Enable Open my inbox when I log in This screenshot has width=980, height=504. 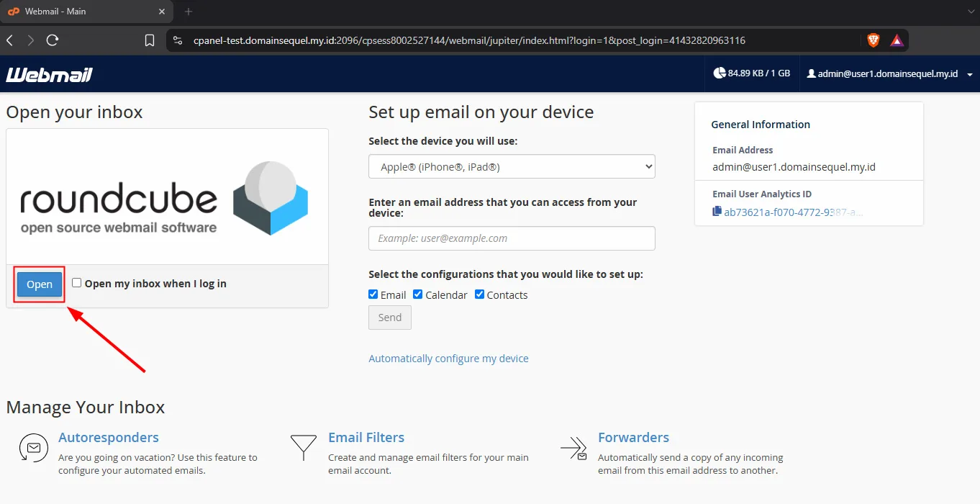[77, 283]
